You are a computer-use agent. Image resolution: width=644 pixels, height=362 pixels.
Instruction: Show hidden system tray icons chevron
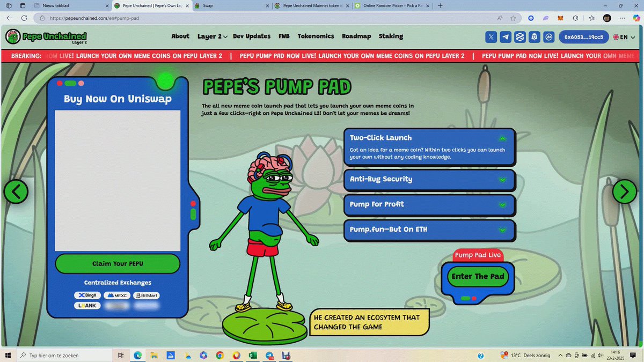[561, 355]
